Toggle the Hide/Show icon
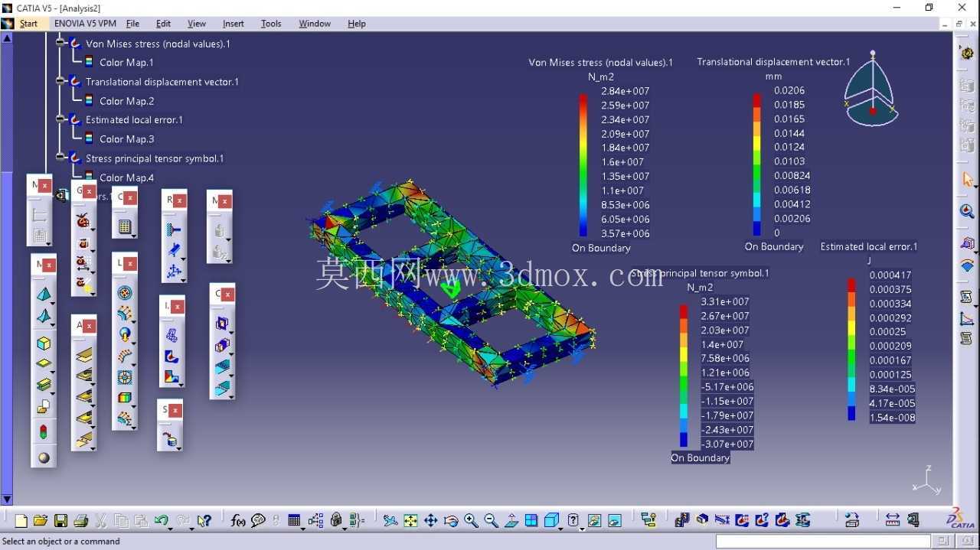This screenshot has width=980, height=550. point(594,521)
